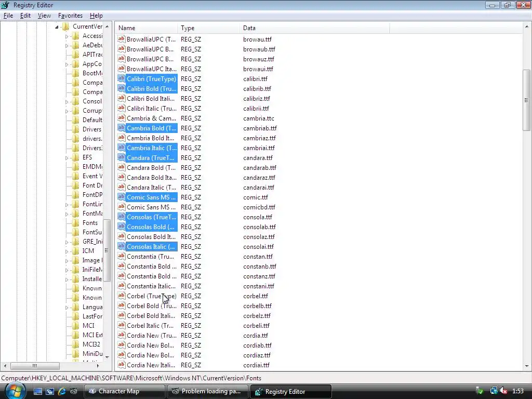Image resolution: width=532 pixels, height=399 pixels.
Task: Click the tree pane horizontal scrollbar thumb
Action: coord(35,366)
